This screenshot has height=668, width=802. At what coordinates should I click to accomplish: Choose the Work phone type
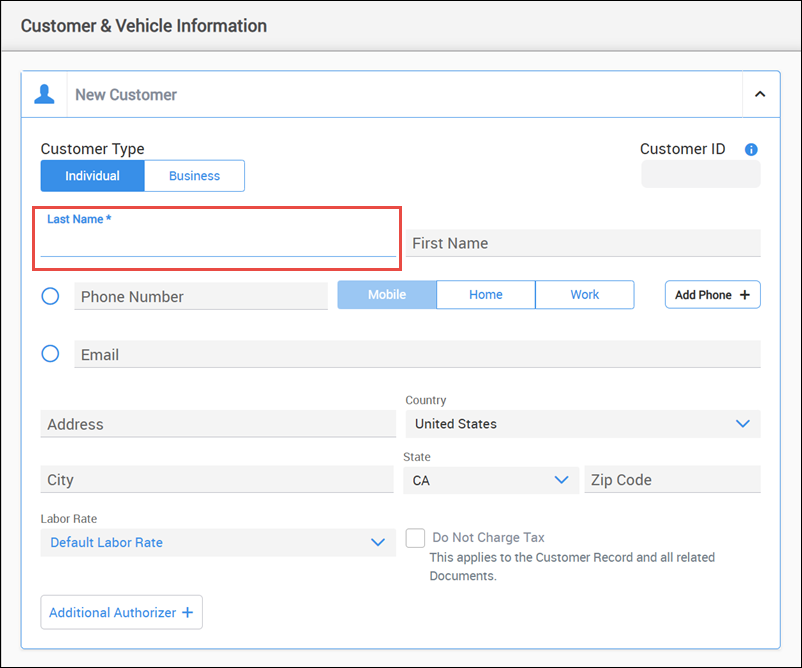[585, 295]
